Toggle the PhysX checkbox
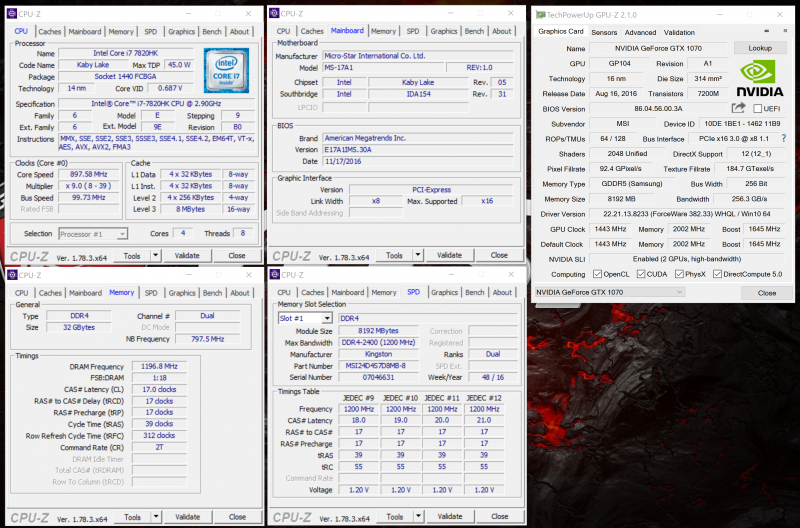Image resolution: width=800 pixels, height=528 pixels. click(679, 274)
